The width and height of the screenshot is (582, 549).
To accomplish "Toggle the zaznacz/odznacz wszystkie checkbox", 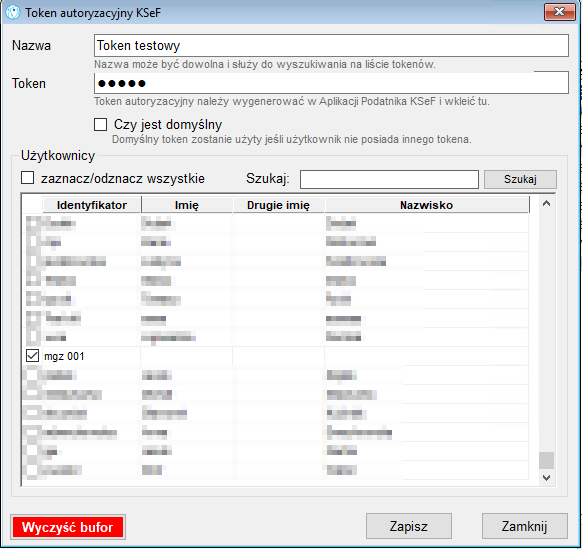I will 28,178.
